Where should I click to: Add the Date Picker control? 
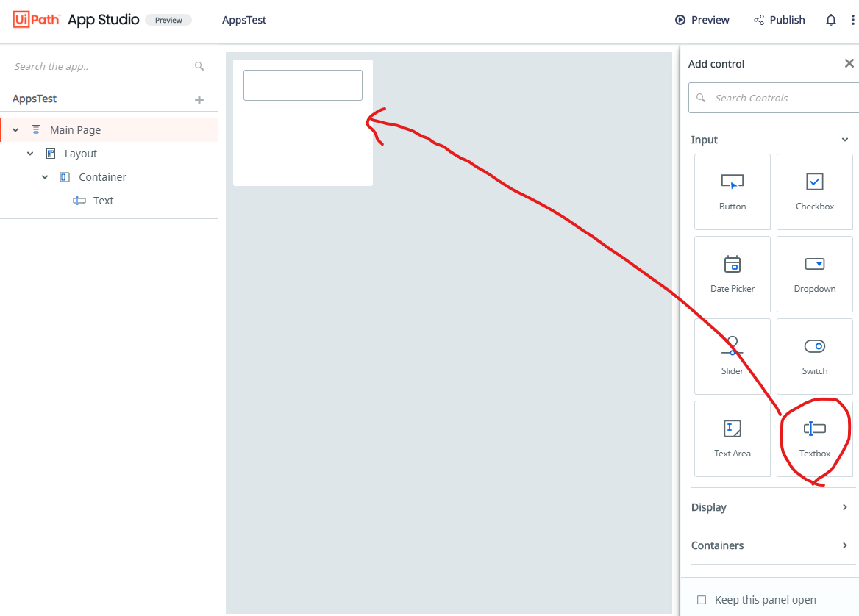pos(732,273)
